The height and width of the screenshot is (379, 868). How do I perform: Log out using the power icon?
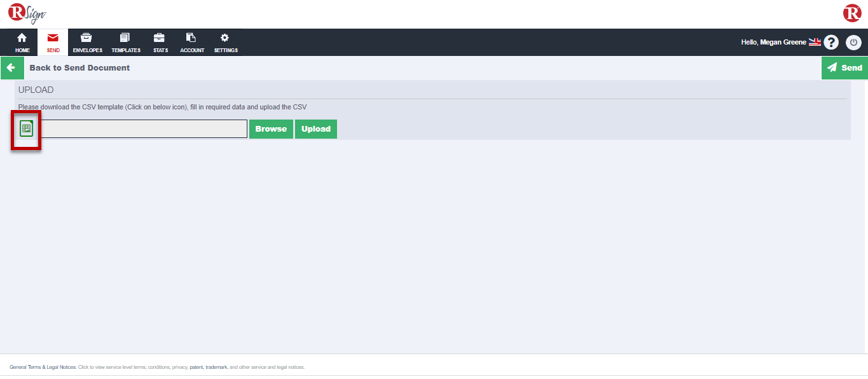click(853, 43)
